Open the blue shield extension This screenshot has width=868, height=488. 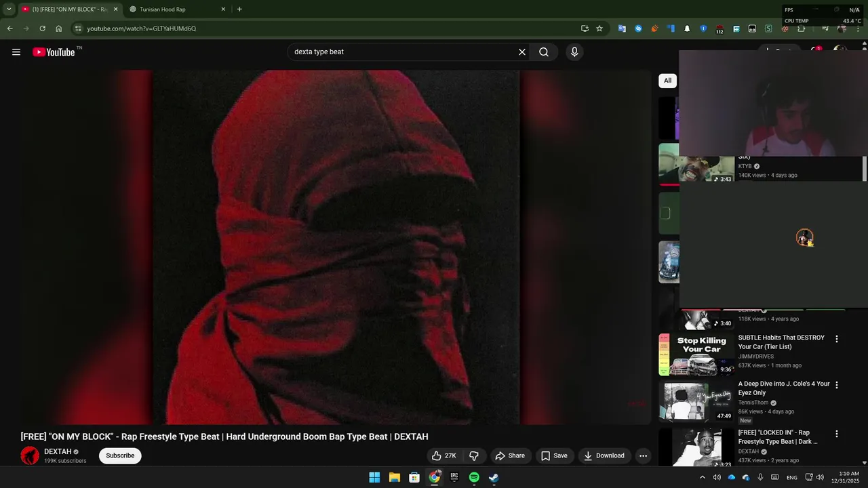(x=703, y=28)
